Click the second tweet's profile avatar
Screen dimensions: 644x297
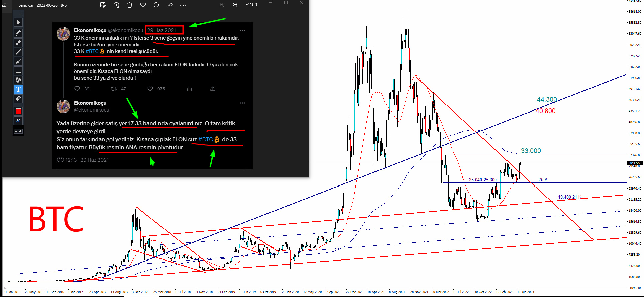63,106
